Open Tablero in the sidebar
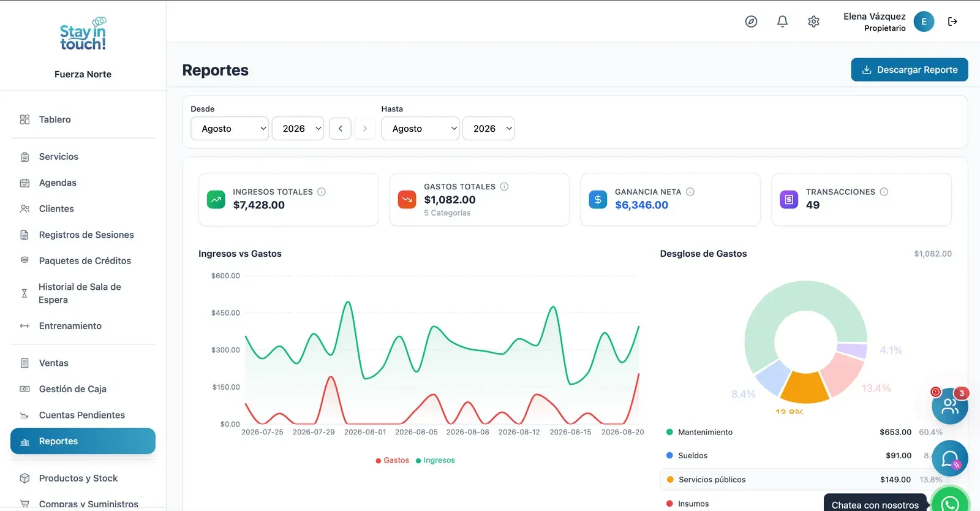 (x=83, y=119)
